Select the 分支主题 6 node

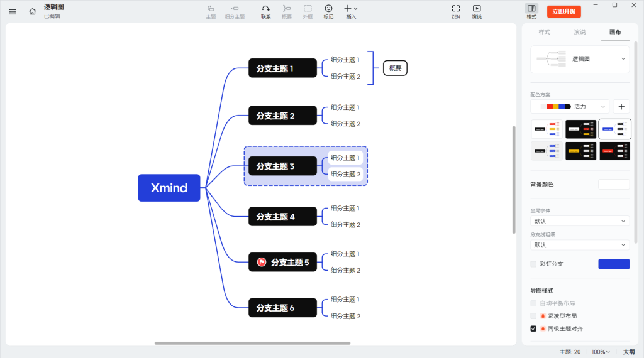pos(282,308)
